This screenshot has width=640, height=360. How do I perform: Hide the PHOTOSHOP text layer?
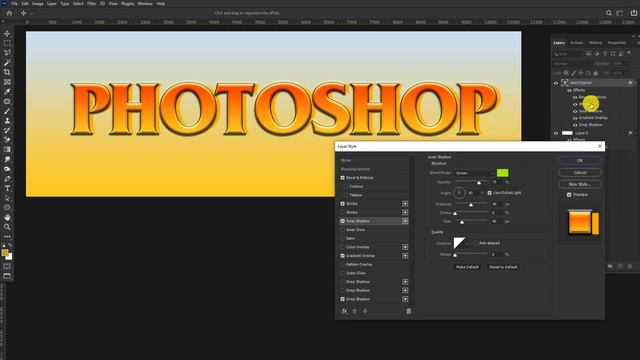coord(556,83)
